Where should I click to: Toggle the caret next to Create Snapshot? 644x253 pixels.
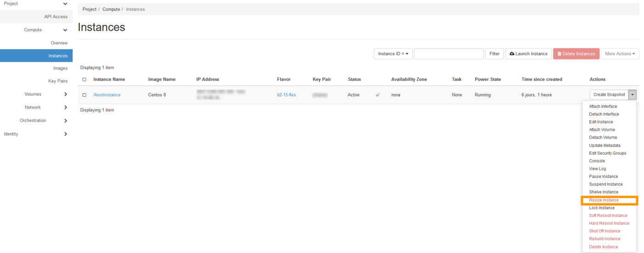coord(632,95)
